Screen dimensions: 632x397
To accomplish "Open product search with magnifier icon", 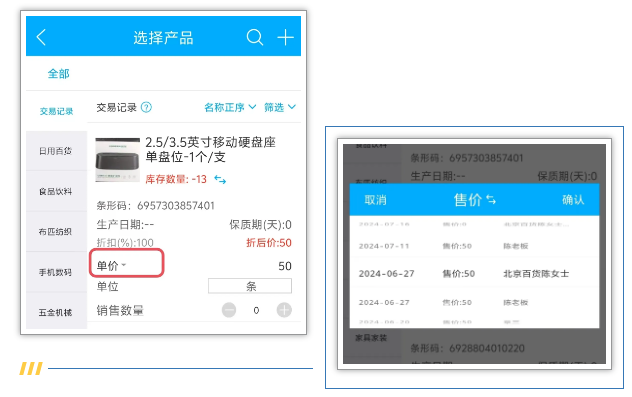I will (255, 37).
